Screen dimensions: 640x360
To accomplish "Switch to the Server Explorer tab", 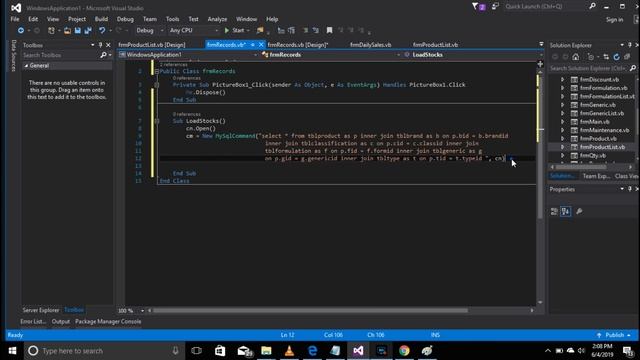I will coord(41,310).
